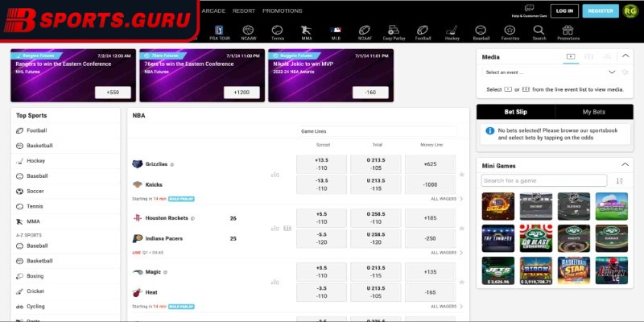The width and height of the screenshot is (644, 322).
Task: Select Football in Top Sports
Action: pos(66,130)
